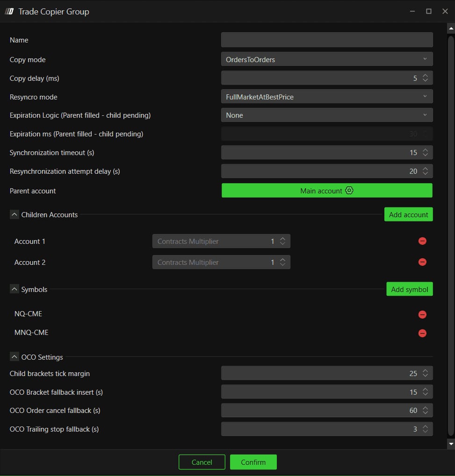This screenshot has width=455, height=476.
Task: Open the Expiration Logic dropdown
Action: [x=327, y=115]
